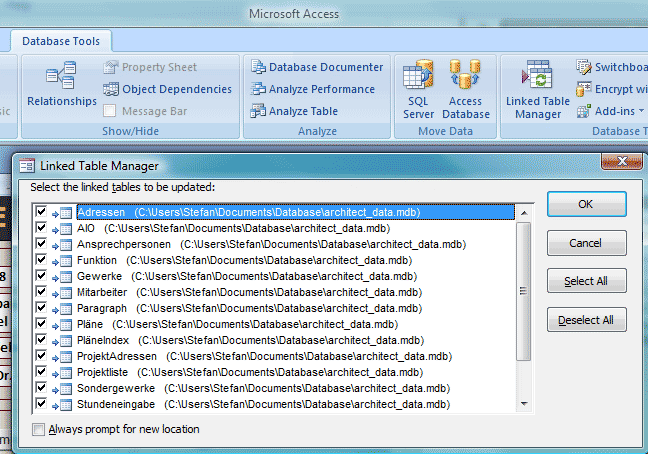Click the Property Sheet icon
Viewport: 648px width, 454px height.
click(x=110, y=67)
